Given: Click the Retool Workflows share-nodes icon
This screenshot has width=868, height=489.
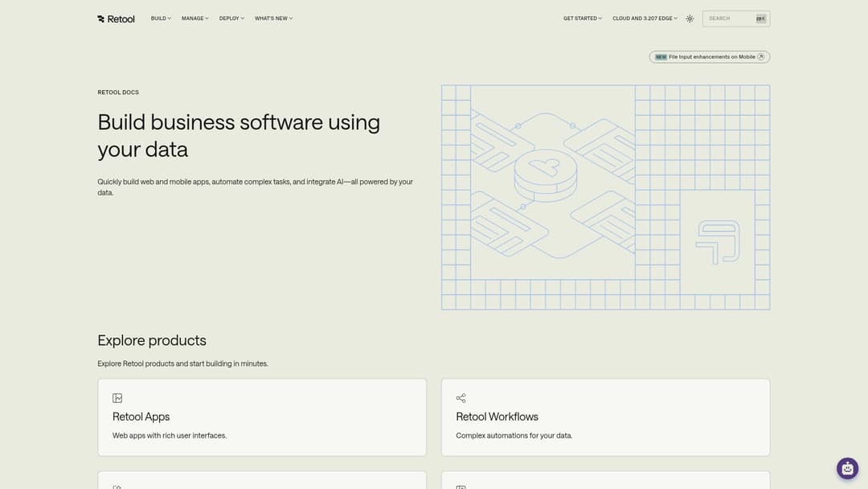Looking at the screenshot, I should coord(461,398).
